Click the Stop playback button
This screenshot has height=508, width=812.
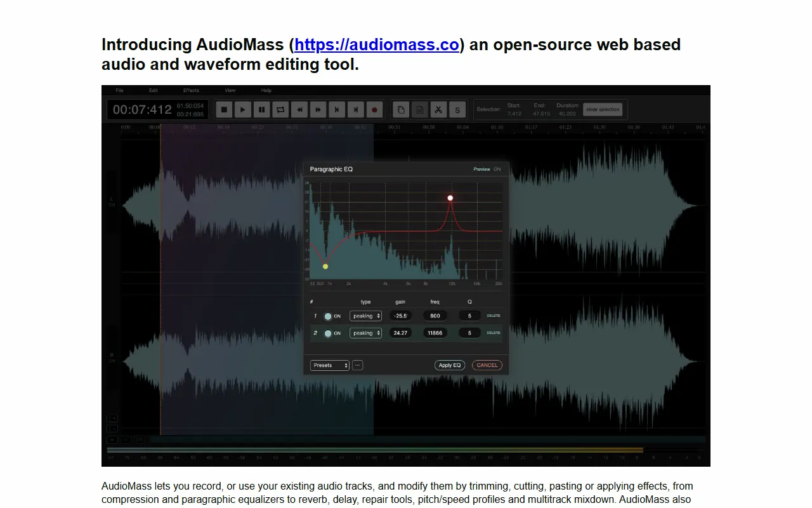click(x=223, y=110)
